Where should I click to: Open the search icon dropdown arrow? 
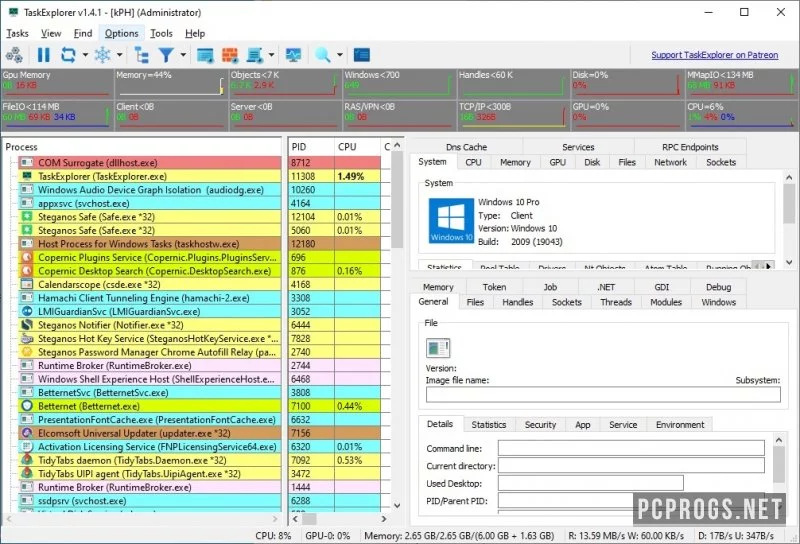click(x=339, y=55)
